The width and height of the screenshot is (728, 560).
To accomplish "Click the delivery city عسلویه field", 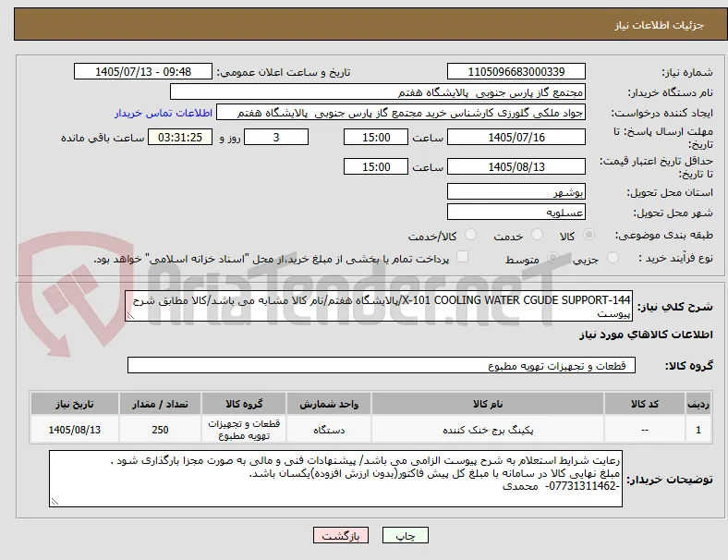I will tap(516, 212).
